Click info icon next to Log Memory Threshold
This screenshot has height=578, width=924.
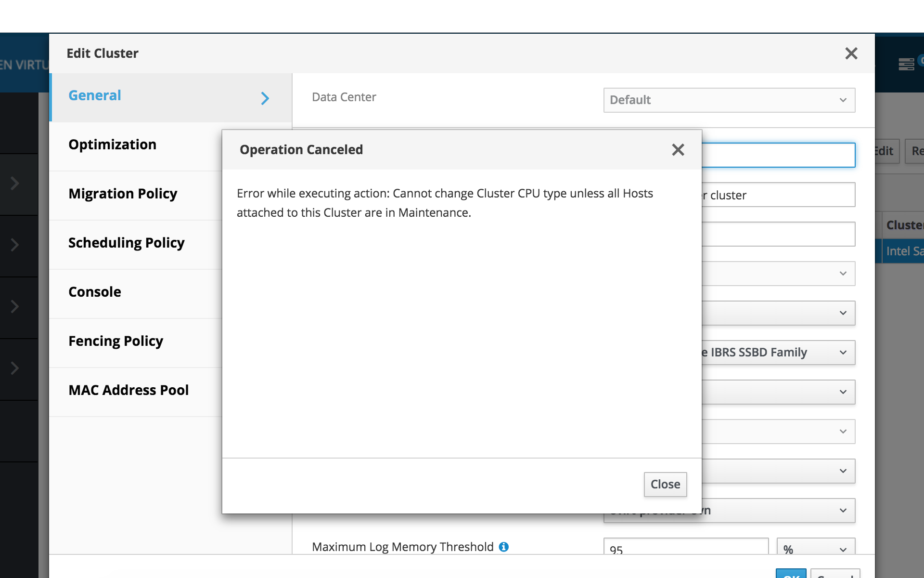[x=503, y=547]
